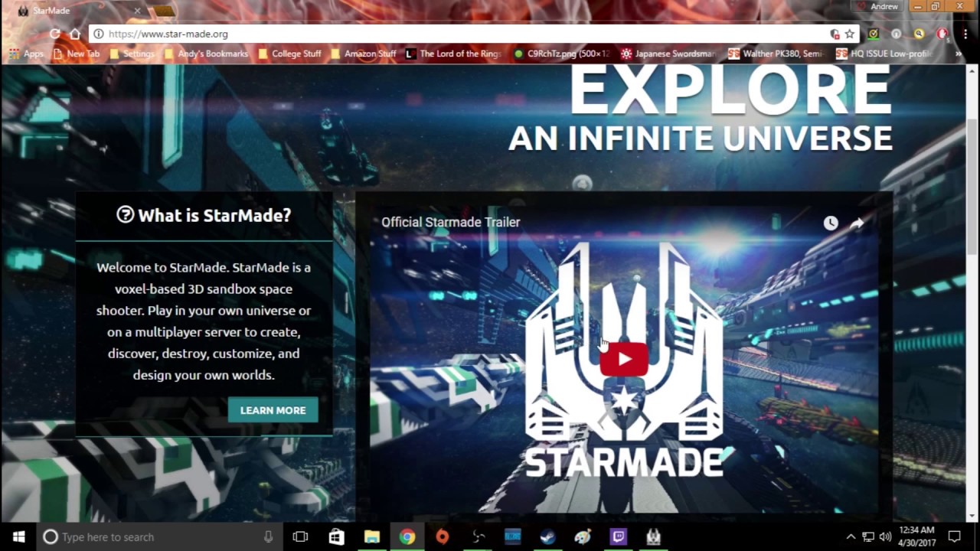Reload the page with the refresh icon
The width and height of the screenshot is (980, 551).
click(54, 34)
